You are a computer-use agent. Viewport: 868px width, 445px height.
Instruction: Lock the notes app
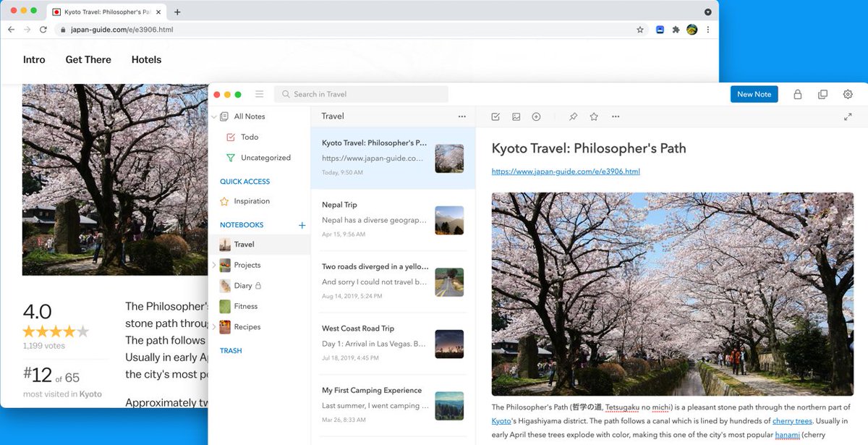click(x=797, y=94)
